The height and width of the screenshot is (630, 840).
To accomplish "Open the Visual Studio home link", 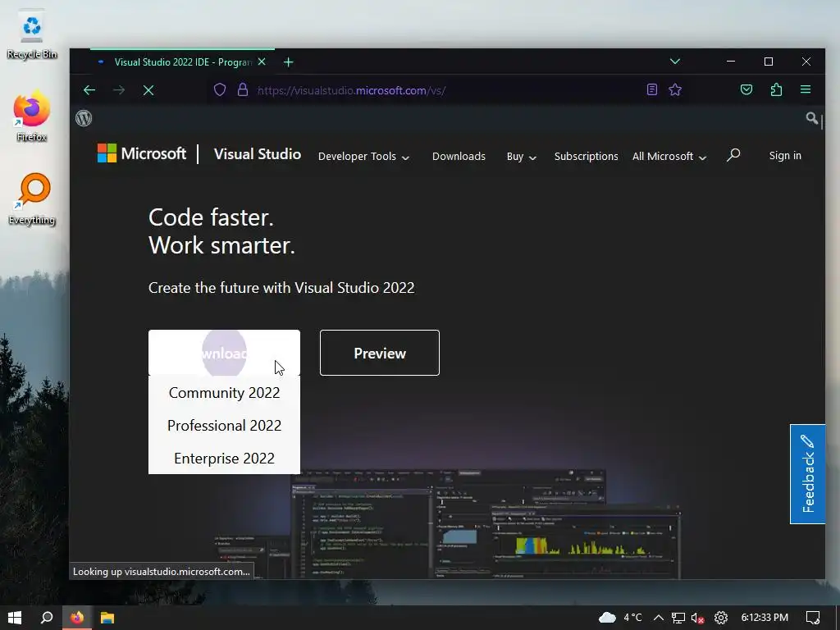I will (257, 154).
